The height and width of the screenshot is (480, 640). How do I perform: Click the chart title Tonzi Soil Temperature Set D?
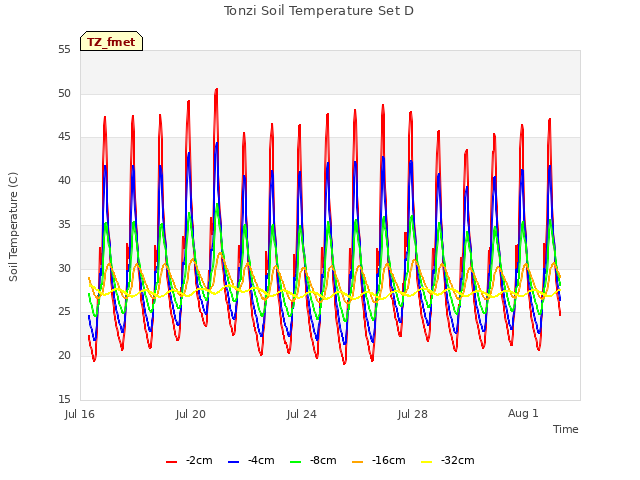tap(319, 11)
